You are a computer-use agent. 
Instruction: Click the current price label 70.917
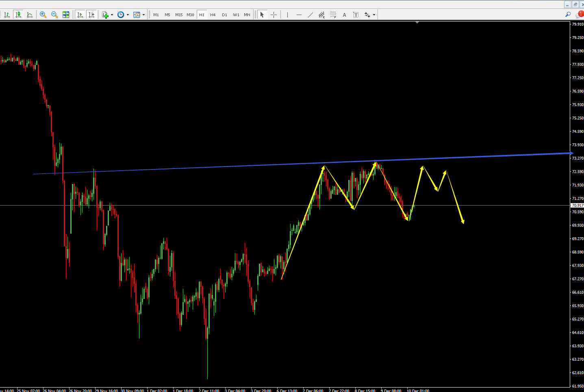coord(577,206)
